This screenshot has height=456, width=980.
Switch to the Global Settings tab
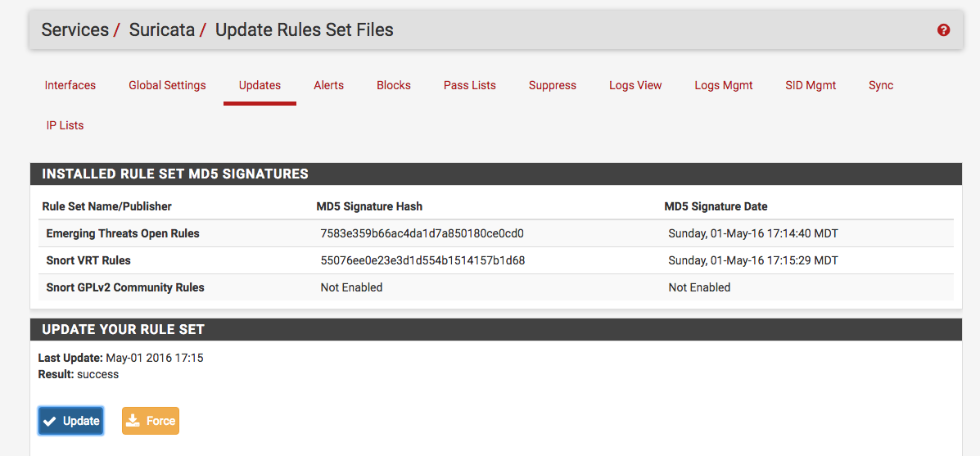tap(167, 85)
